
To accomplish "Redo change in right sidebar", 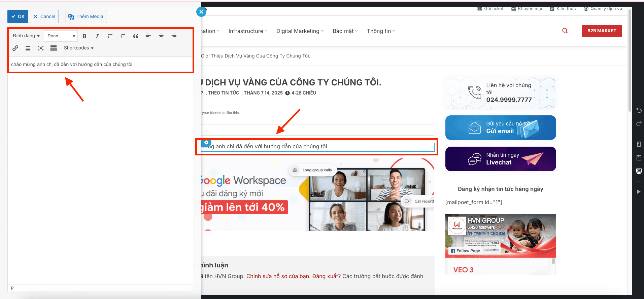I will (x=639, y=124).
